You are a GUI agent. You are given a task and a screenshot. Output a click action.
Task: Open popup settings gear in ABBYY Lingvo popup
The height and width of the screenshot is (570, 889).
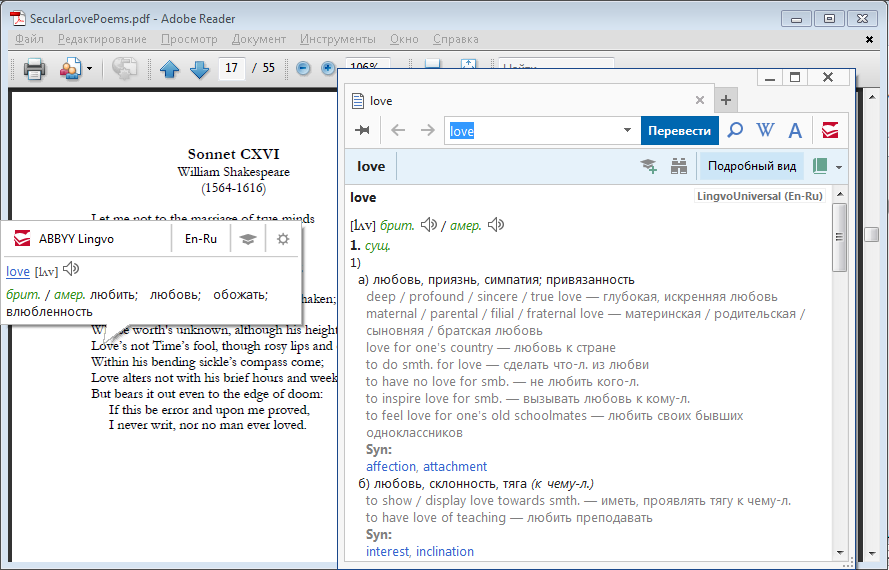pyautogui.click(x=283, y=239)
